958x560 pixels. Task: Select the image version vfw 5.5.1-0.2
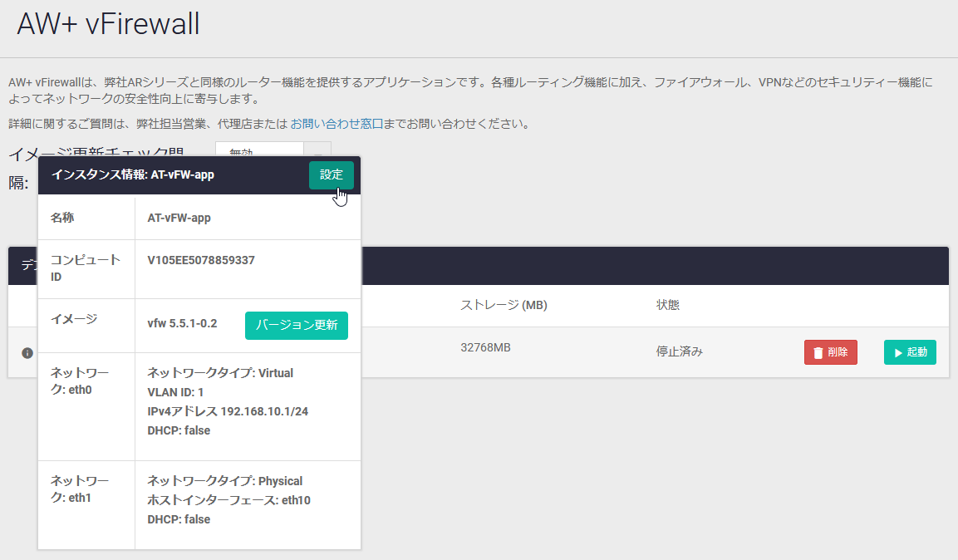(182, 324)
